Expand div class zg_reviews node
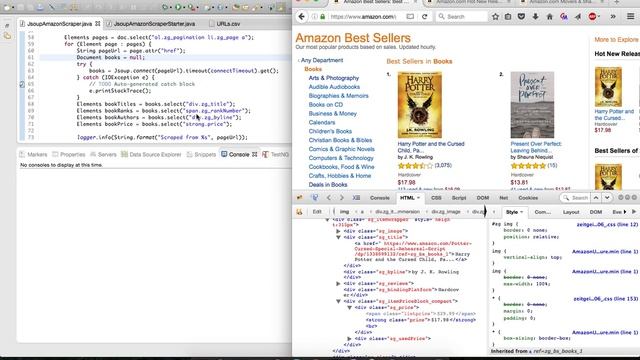Image resolution: width=640 pixels, height=360 pixels. click(x=338, y=283)
